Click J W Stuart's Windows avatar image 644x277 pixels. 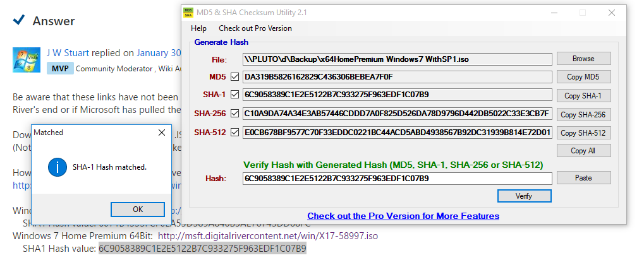click(x=27, y=60)
